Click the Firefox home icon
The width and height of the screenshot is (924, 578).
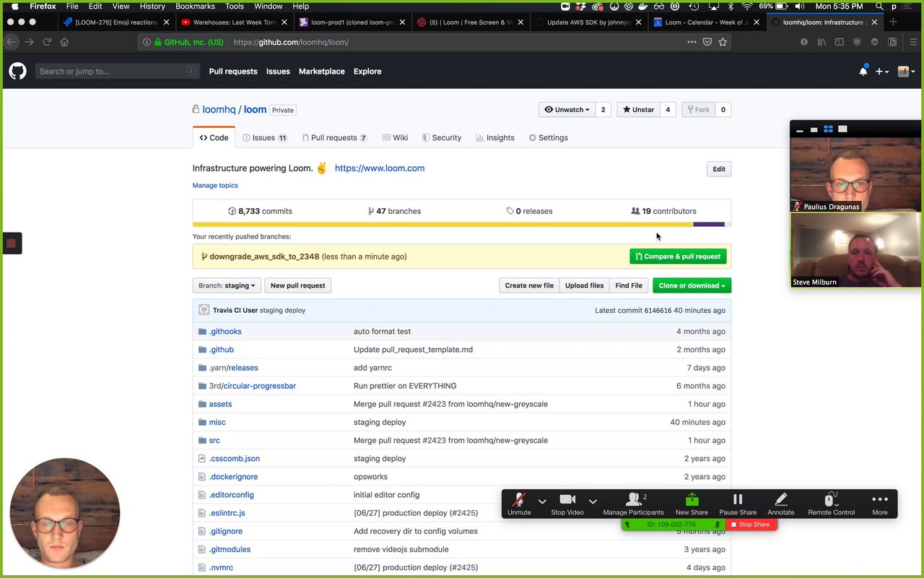click(x=64, y=42)
